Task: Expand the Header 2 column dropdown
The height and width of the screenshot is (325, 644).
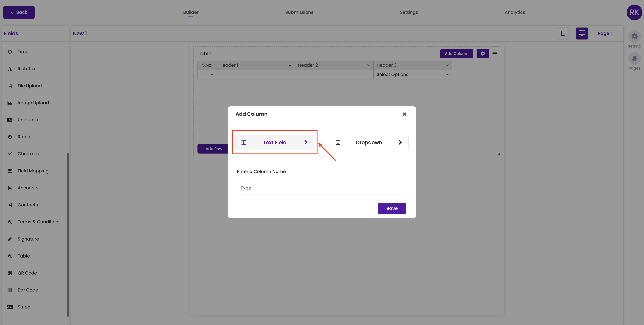Action: click(368, 65)
